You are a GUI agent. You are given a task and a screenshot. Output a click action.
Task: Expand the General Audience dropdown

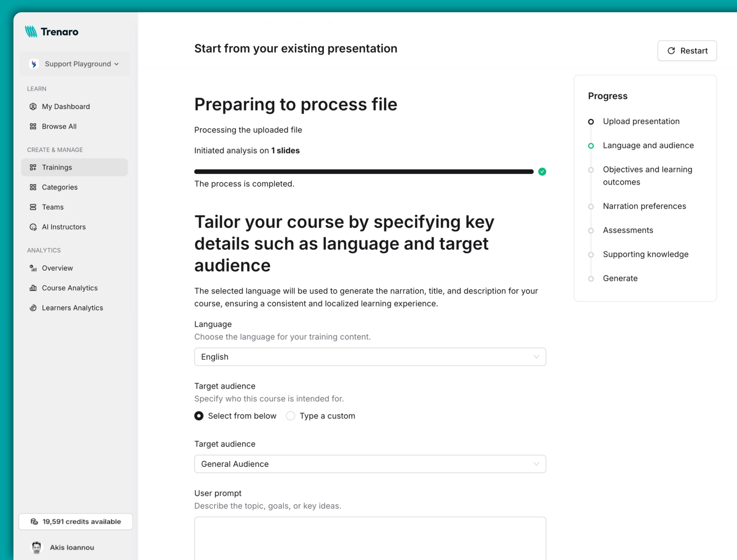[x=370, y=464]
